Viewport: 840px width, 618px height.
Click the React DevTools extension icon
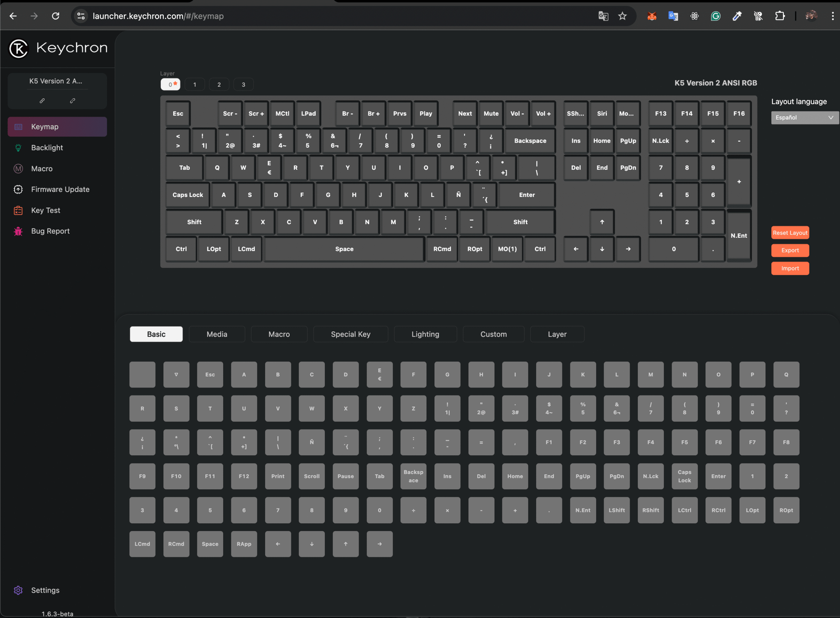695,16
